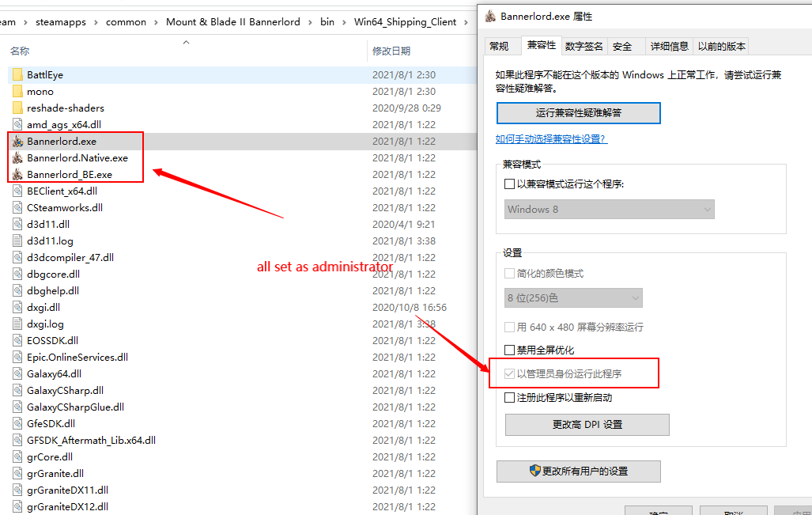Screen dimensions: 812x515
Task: Click the CSteamworks.dll file icon
Action: [17, 207]
